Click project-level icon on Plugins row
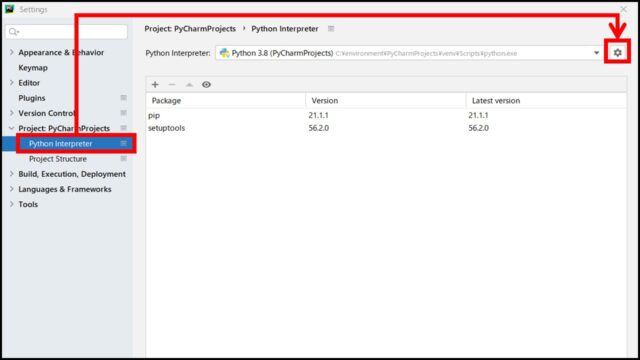Screen dimensions: 640x360 click(x=123, y=98)
